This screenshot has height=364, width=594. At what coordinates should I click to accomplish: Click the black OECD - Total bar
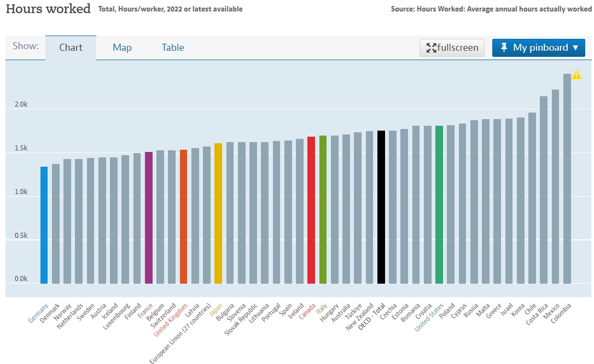pyautogui.click(x=381, y=207)
